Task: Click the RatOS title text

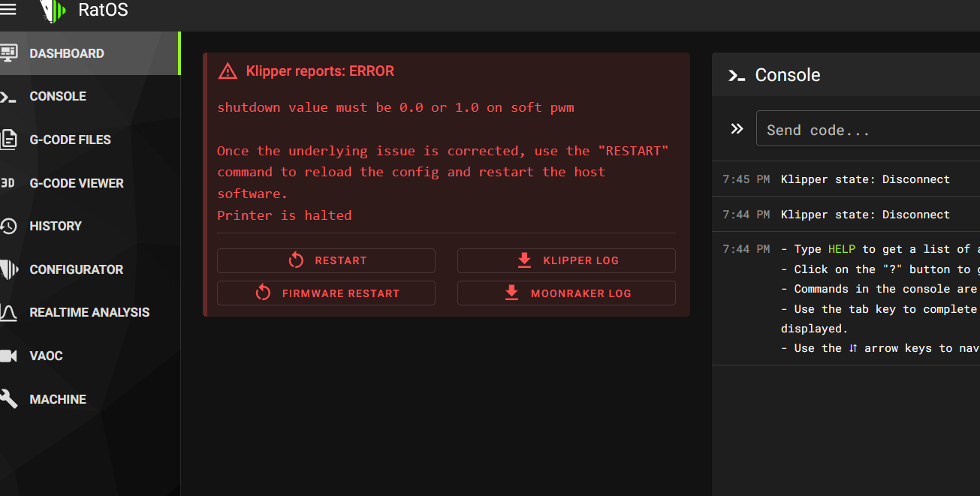Action: [x=103, y=11]
